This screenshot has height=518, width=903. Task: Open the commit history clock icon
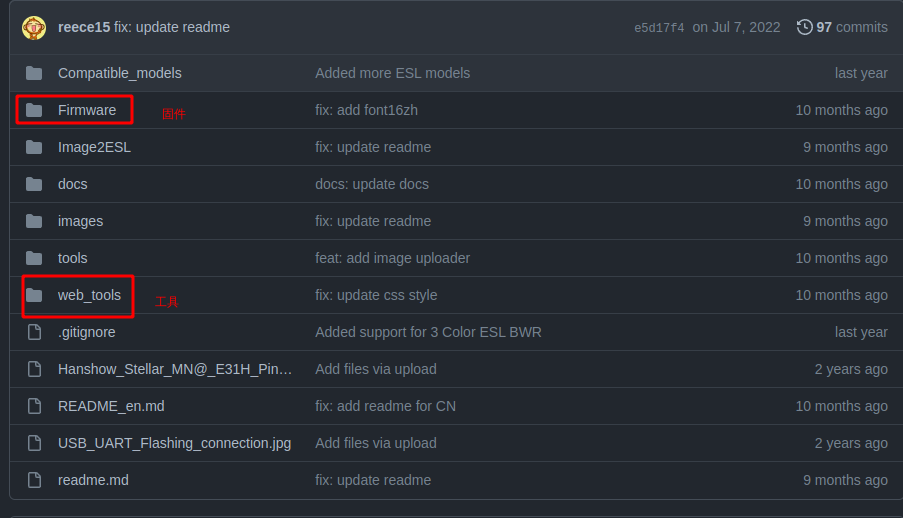[x=805, y=27]
